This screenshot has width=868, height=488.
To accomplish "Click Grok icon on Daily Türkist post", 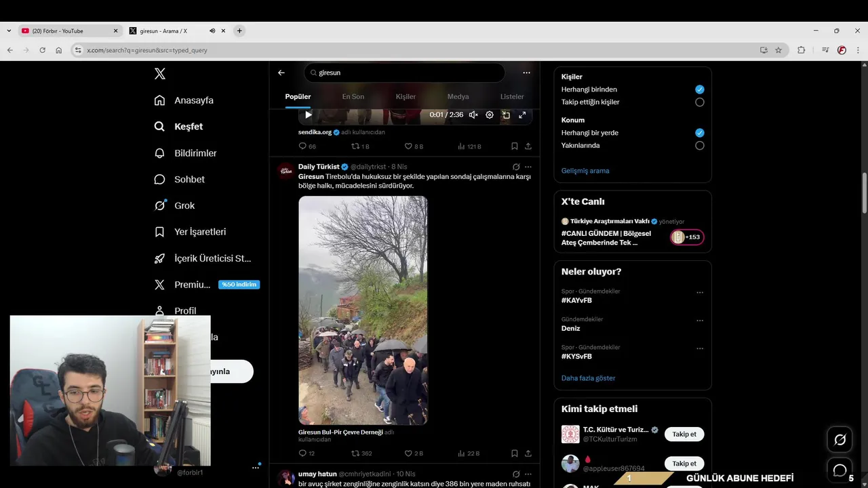I will [x=516, y=167].
